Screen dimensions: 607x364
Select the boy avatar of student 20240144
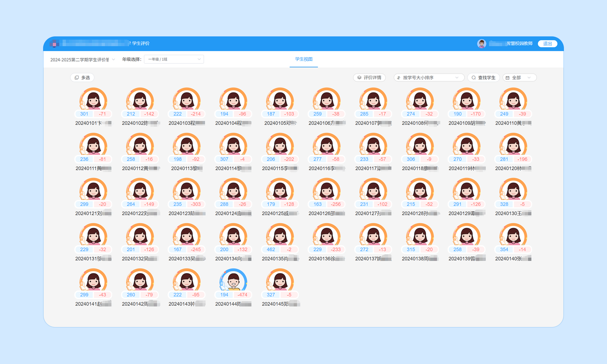233,280
